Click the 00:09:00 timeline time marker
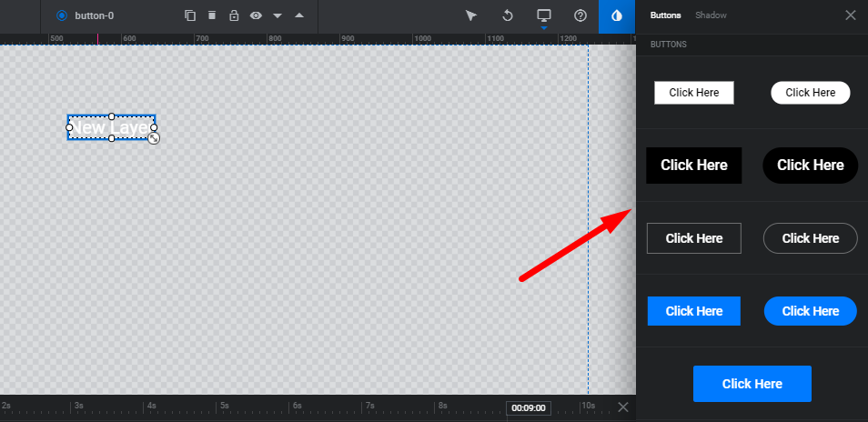 (528, 408)
